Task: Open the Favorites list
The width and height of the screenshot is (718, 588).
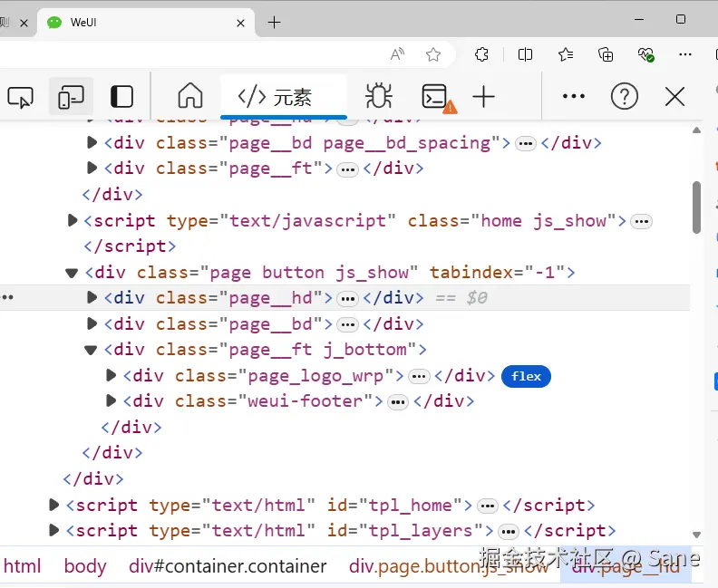Action: (x=566, y=54)
